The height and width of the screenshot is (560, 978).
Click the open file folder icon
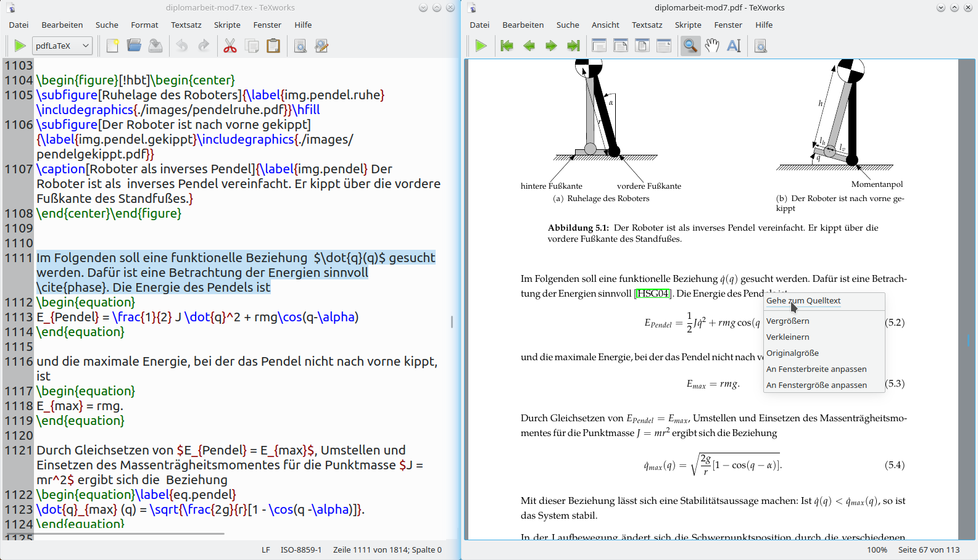pyautogui.click(x=134, y=46)
